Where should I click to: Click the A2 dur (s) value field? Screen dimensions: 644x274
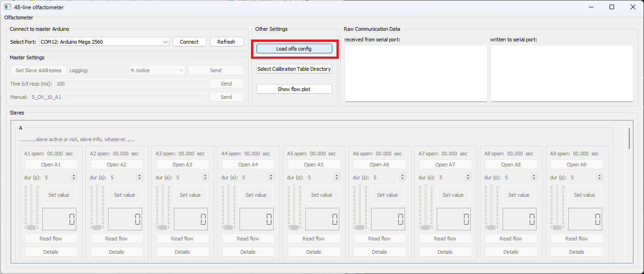point(123,177)
